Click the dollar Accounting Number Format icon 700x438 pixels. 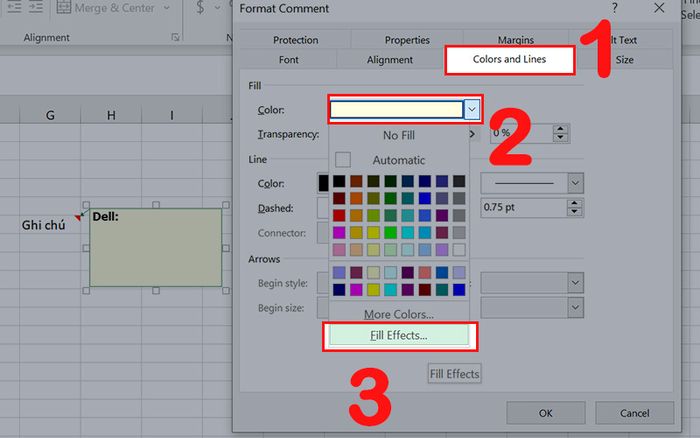(x=200, y=7)
